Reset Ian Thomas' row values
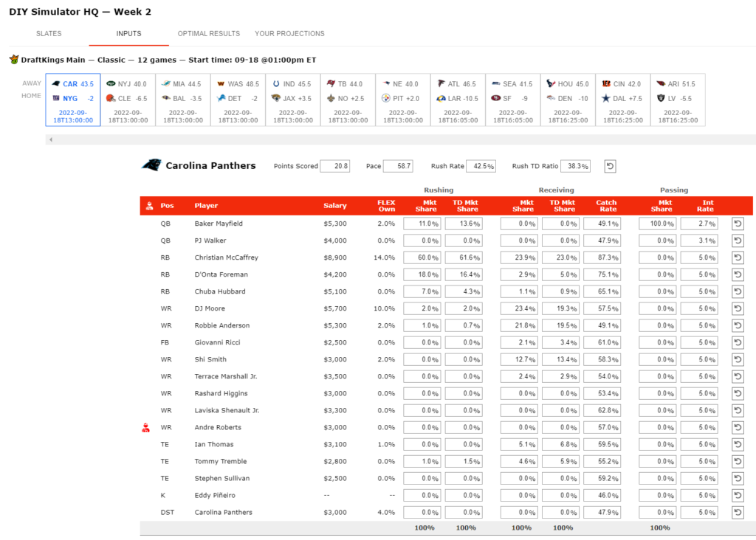Viewport: 756px width, 540px height. click(x=738, y=444)
